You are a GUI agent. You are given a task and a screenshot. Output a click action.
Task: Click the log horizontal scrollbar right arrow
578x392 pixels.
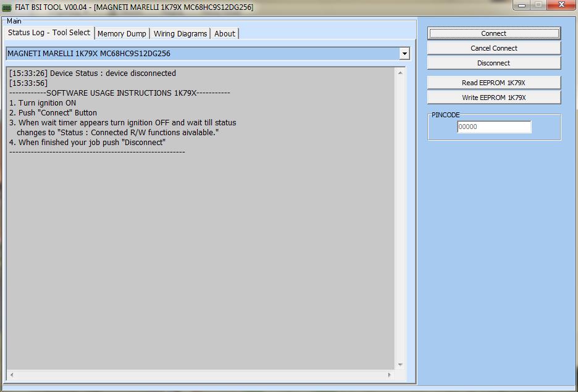[389, 375]
